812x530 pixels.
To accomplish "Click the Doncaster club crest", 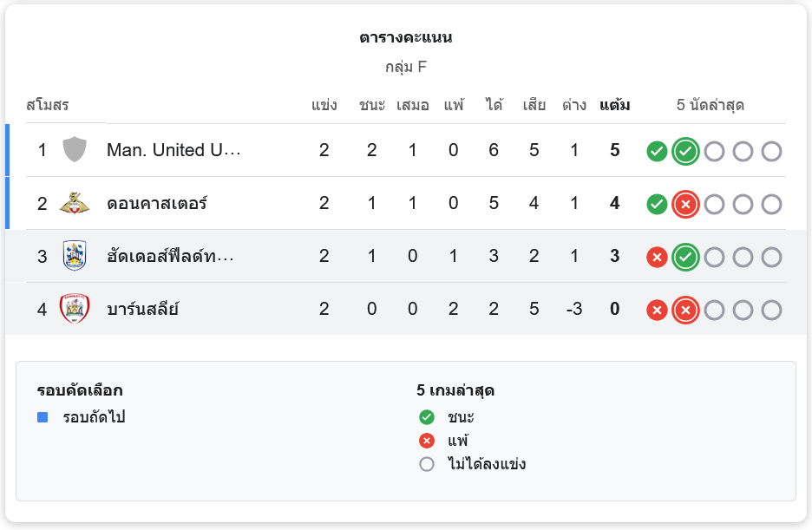I will click(75, 204).
